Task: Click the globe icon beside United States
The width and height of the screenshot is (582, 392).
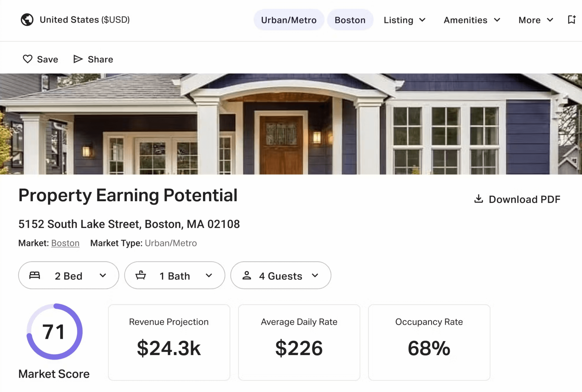Action: (27, 20)
